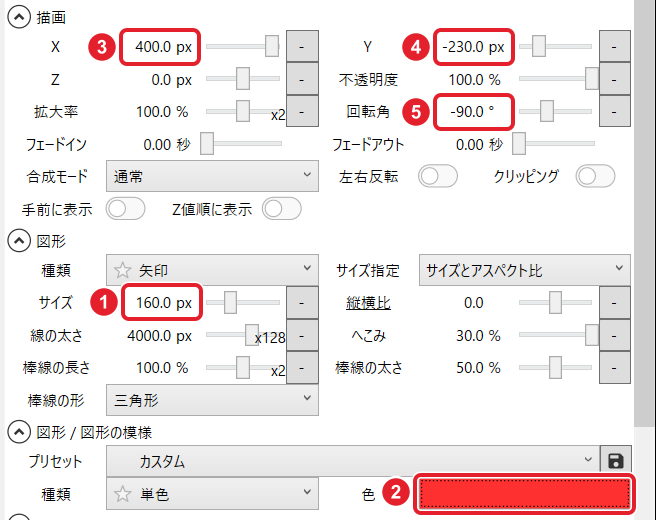
Task: Click the 棒線の太さ slider handle
Action: 555,367
